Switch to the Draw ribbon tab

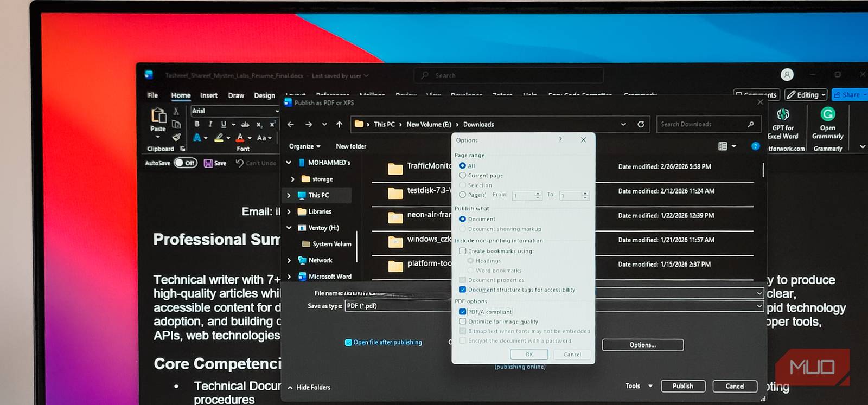236,95
